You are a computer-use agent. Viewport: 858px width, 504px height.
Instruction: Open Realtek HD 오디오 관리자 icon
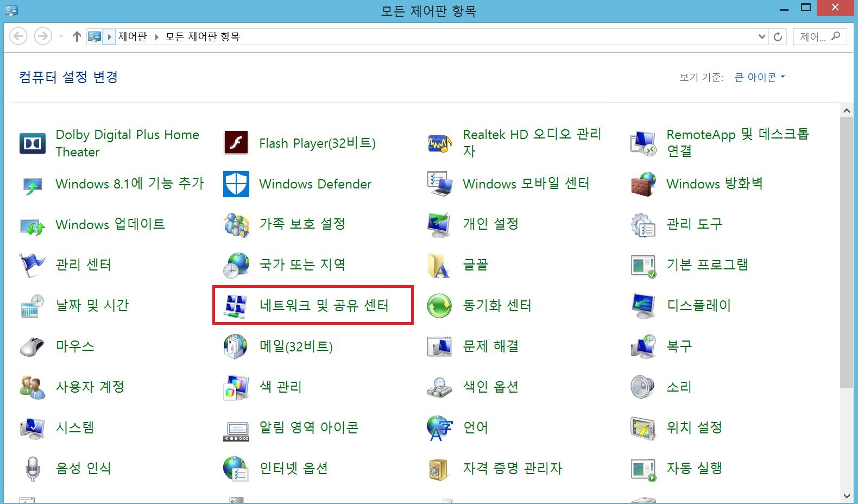point(439,143)
